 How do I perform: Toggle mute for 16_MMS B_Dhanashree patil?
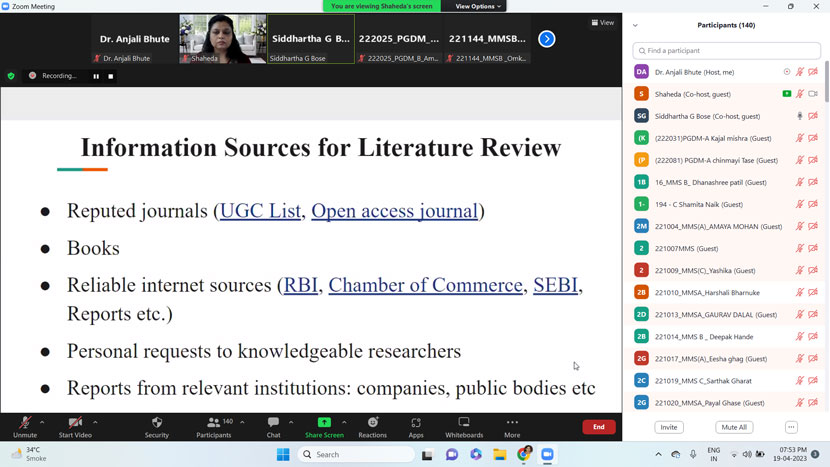click(800, 182)
